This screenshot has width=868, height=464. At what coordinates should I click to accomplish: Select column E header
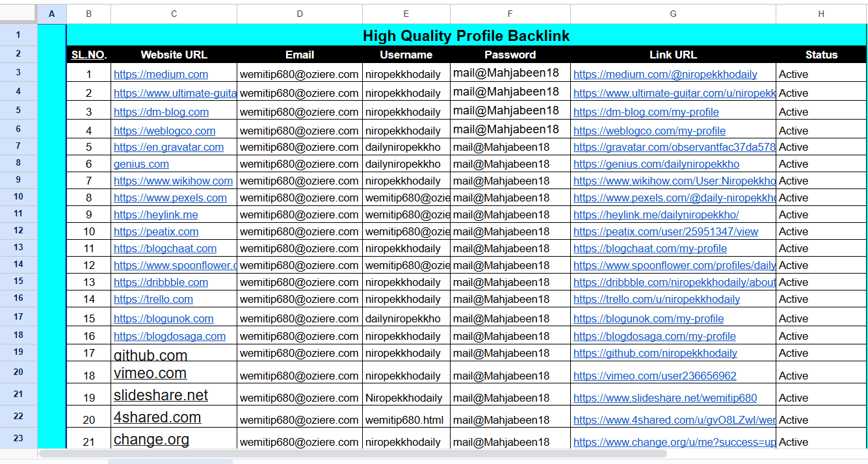coord(406,14)
